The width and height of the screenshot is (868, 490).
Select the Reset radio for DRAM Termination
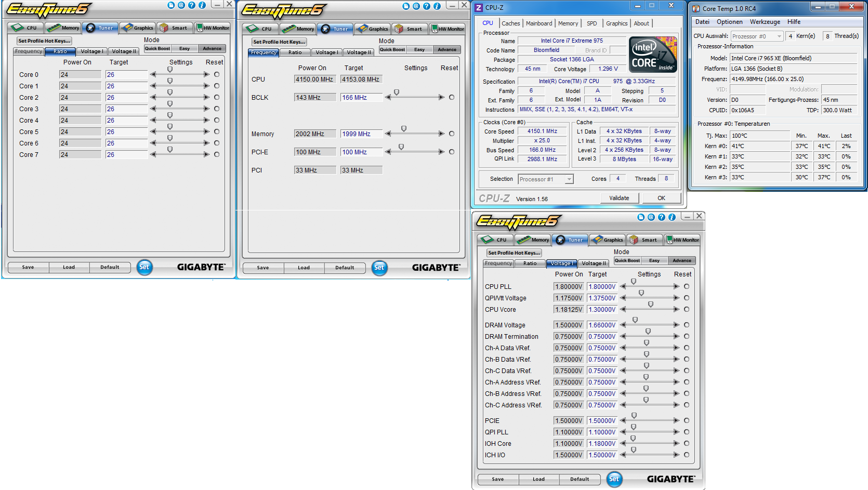pyautogui.click(x=687, y=336)
